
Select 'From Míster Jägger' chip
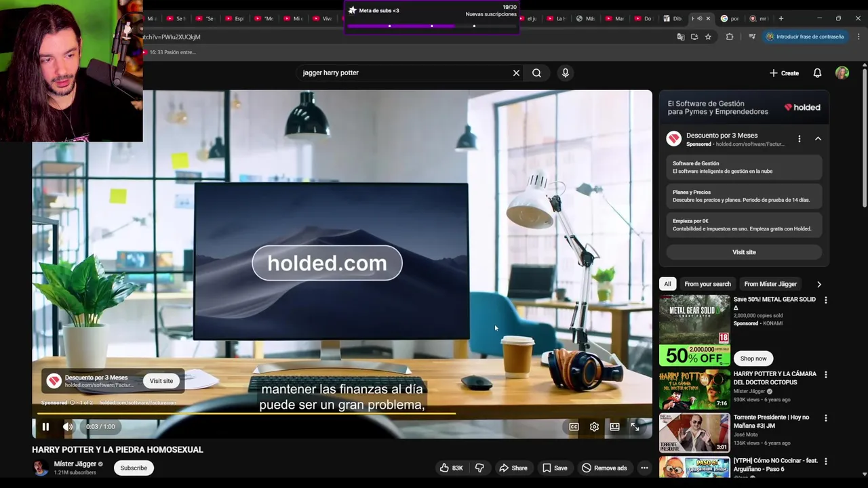(x=770, y=284)
